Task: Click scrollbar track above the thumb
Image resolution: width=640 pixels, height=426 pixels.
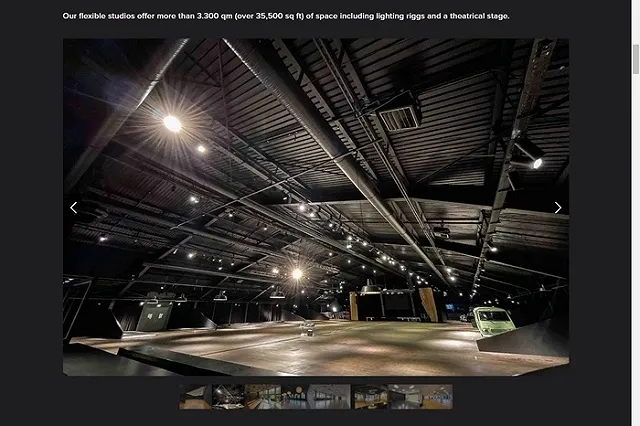Action: 635,20
